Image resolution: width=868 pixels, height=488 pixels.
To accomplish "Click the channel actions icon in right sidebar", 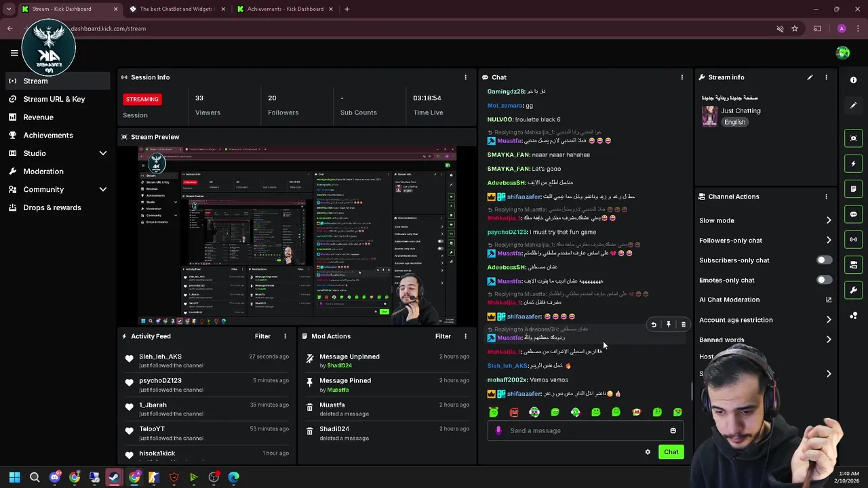I will pos(854,264).
